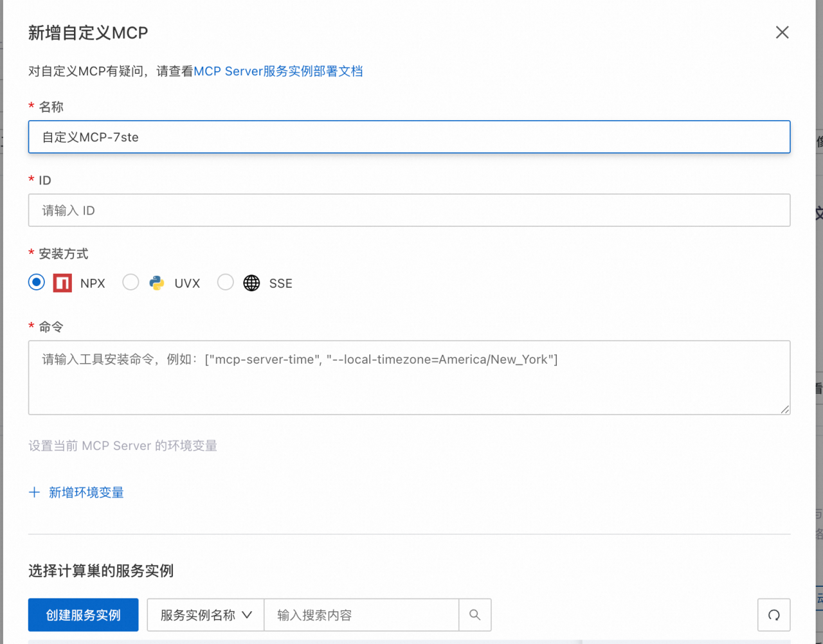Choose the UVX radio button

(131, 282)
